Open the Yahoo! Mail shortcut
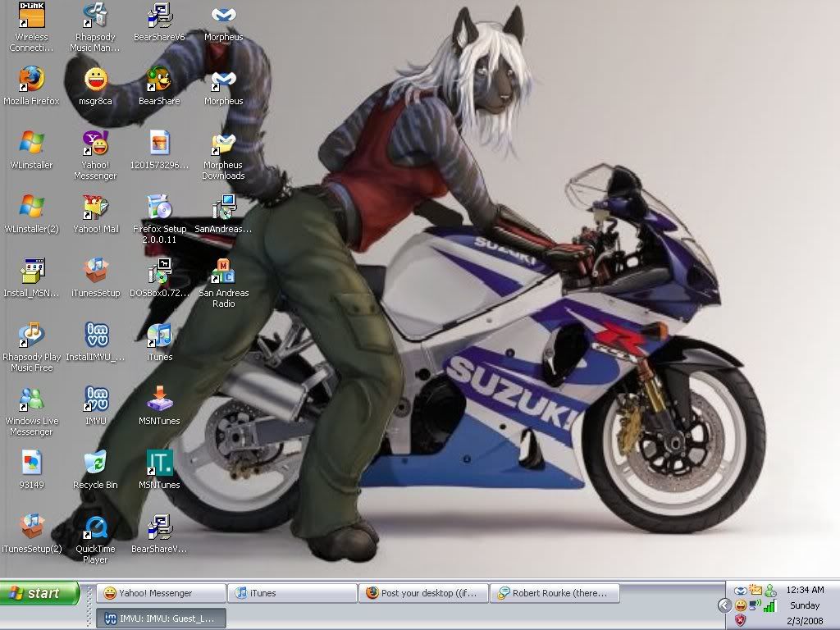The image size is (840, 630). 95,214
